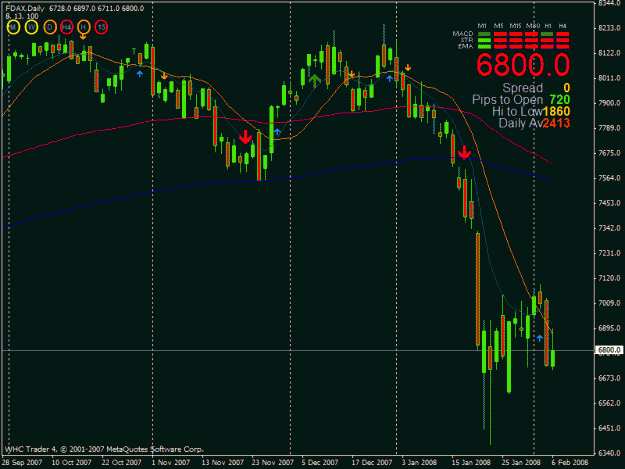Click the red STR M15 signal bar
625x469 pixels.
click(x=515, y=40)
